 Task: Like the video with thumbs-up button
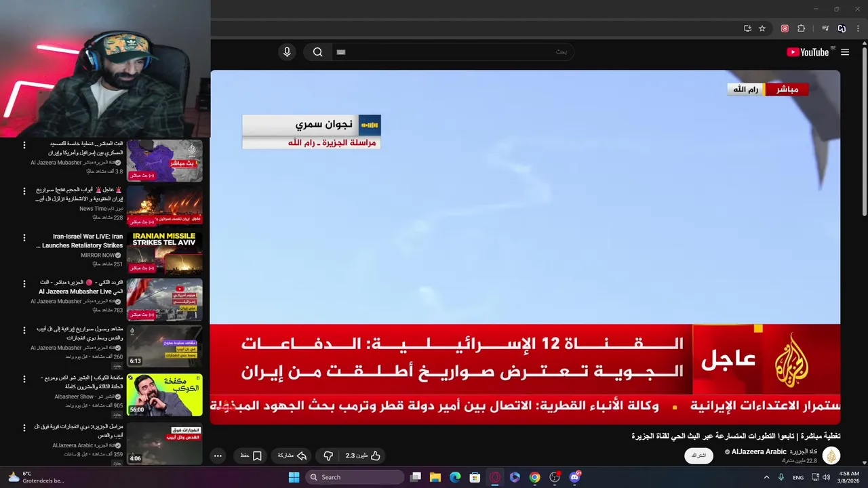[x=363, y=456]
